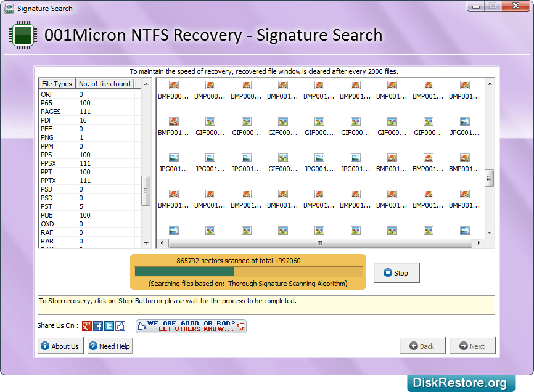Share on Google Plus icon
The height and width of the screenshot is (392, 534).
(87, 326)
